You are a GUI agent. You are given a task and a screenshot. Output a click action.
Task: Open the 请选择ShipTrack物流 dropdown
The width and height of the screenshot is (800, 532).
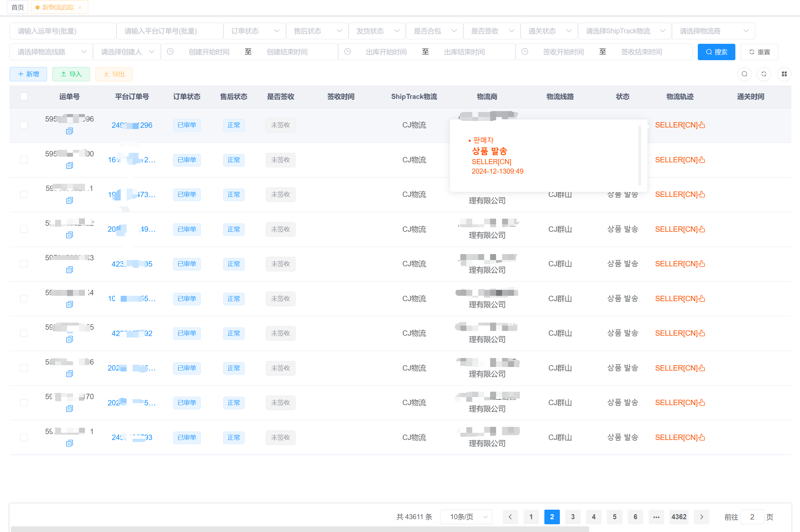click(625, 31)
